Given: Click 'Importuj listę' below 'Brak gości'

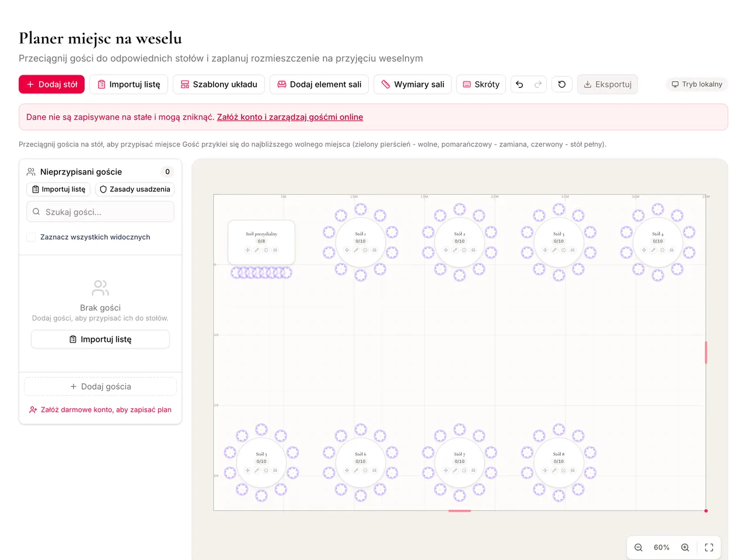Looking at the screenshot, I should click(100, 339).
